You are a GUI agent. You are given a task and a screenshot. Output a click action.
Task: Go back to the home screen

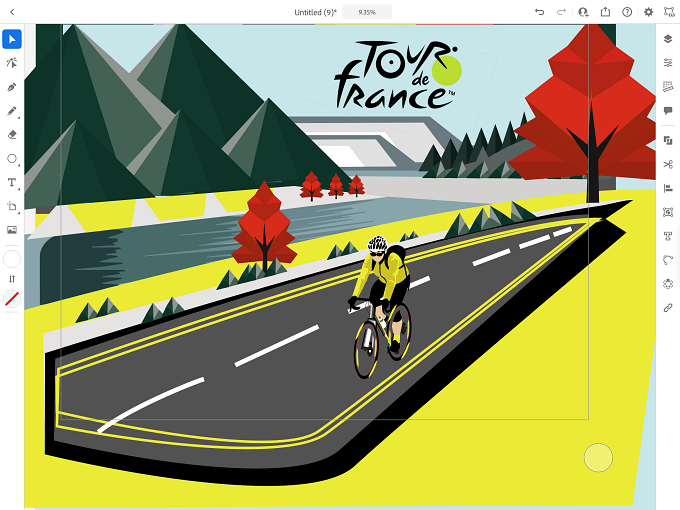[12, 12]
